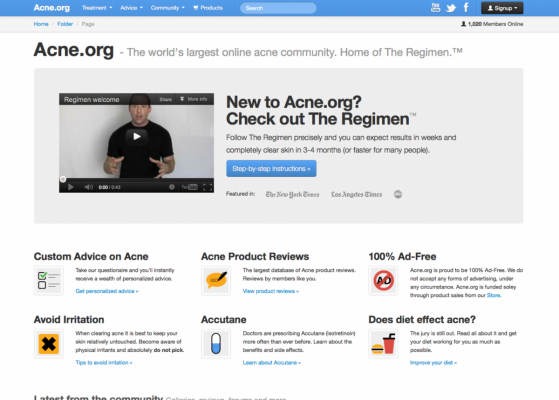The image size is (559, 400).
Task: Click the Does diet effect acne heading
Action: [x=422, y=319]
